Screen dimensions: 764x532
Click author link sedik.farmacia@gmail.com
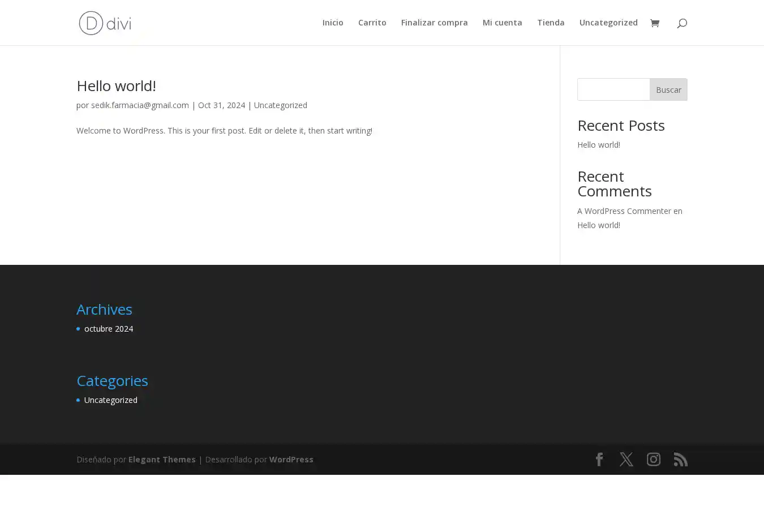coord(140,105)
